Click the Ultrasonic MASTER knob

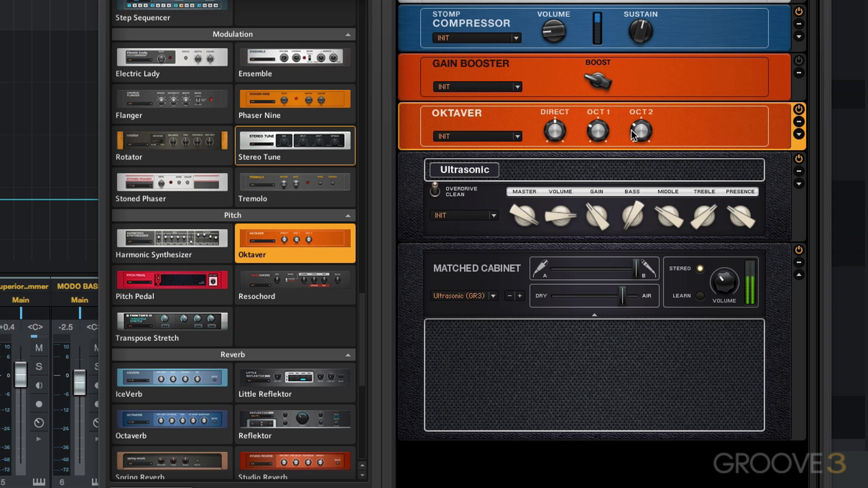click(524, 215)
